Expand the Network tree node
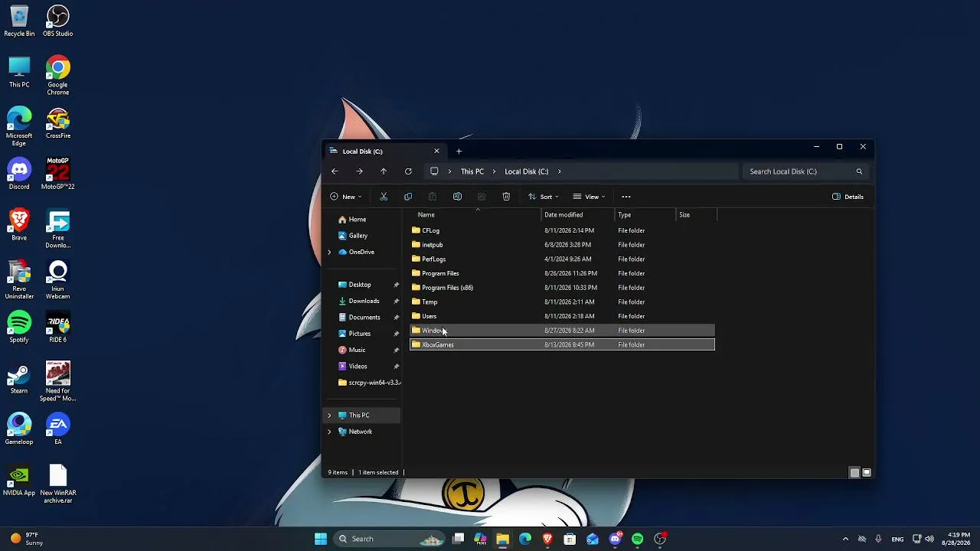980x551 pixels. pos(330,432)
